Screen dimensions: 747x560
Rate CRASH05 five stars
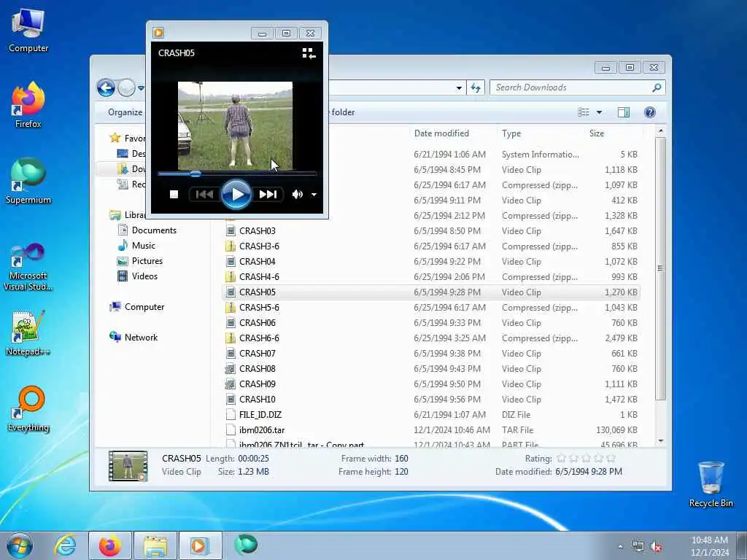611,459
